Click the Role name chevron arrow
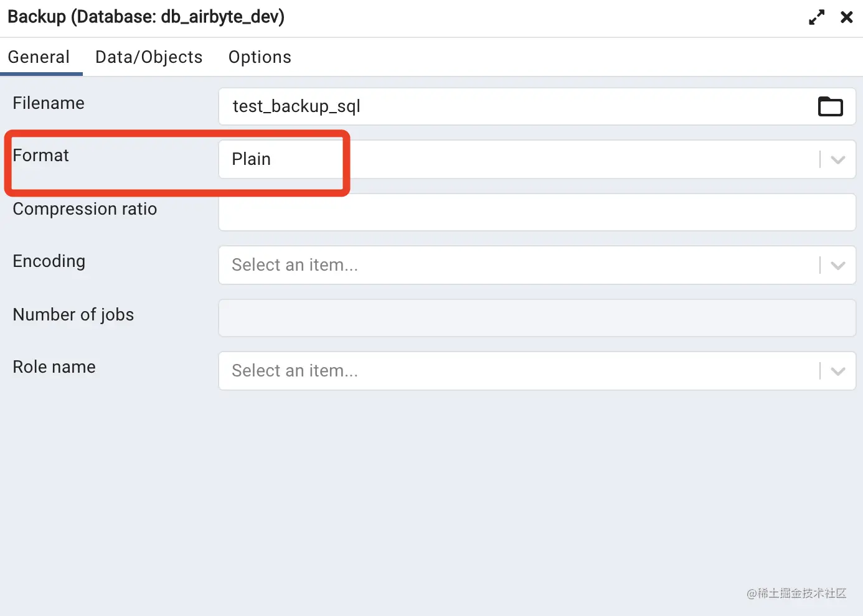This screenshot has width=863, height=616. tap(837, 371)
